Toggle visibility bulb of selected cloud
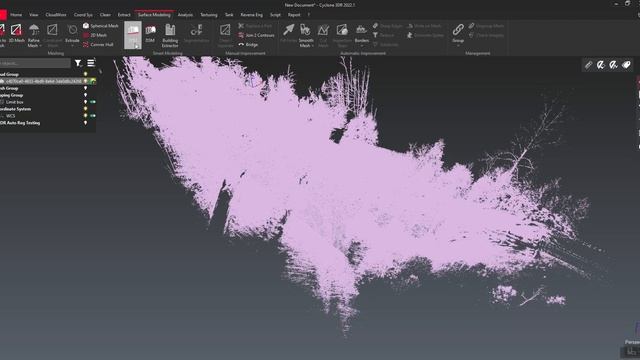 (85, 81)
